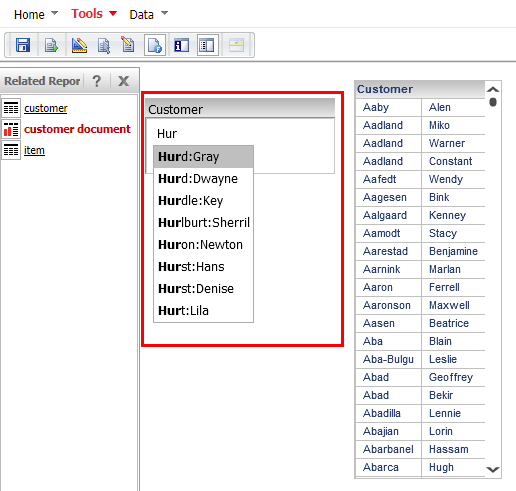Select the Aalgaard cell
The height and width of the screenshot is (491, 516).
(x=388, y=215)
